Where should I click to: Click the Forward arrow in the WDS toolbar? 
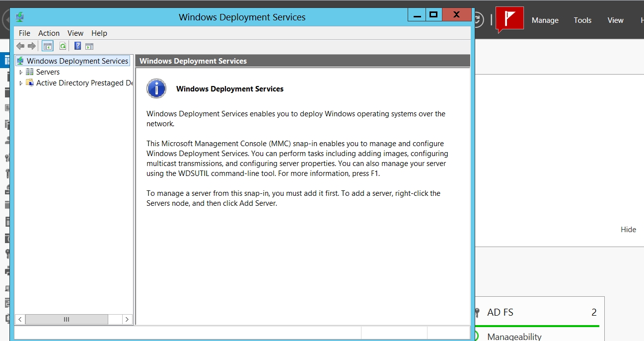pos(32,46)
